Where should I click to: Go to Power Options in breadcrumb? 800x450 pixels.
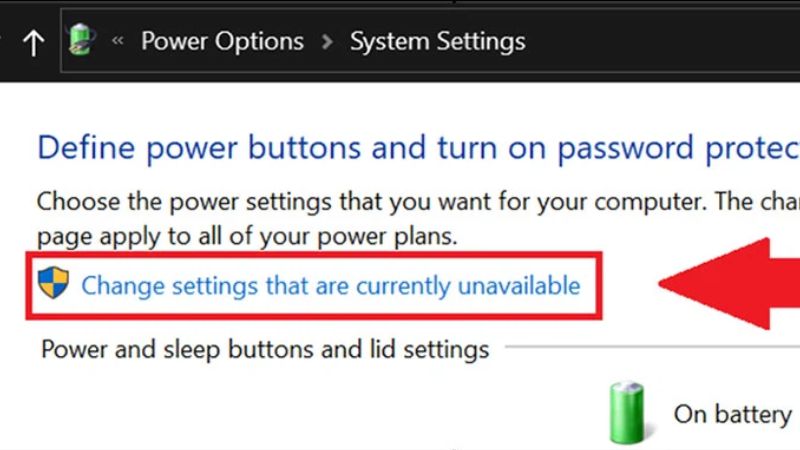(222, 42)
